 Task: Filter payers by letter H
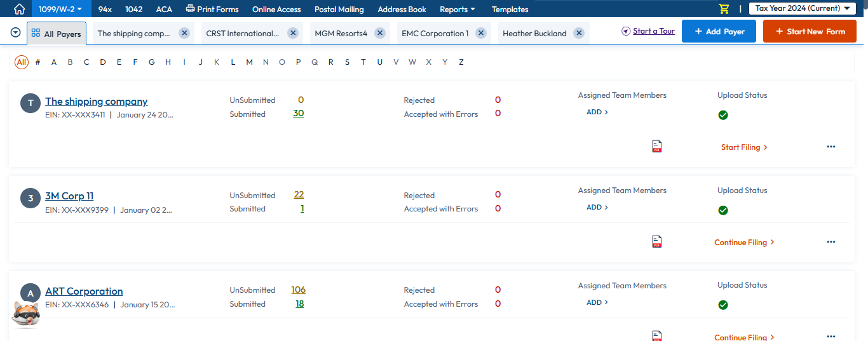168,62
